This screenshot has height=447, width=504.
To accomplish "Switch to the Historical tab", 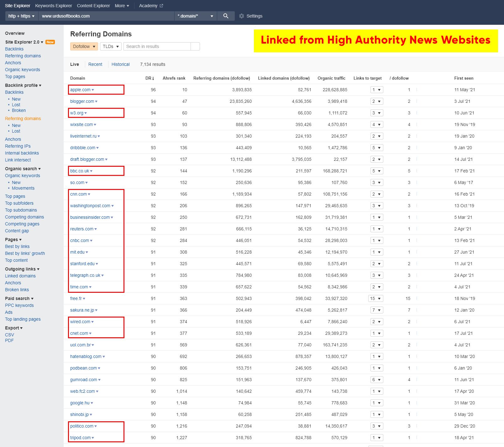I will pyautogui.click(x=120, y=64).
